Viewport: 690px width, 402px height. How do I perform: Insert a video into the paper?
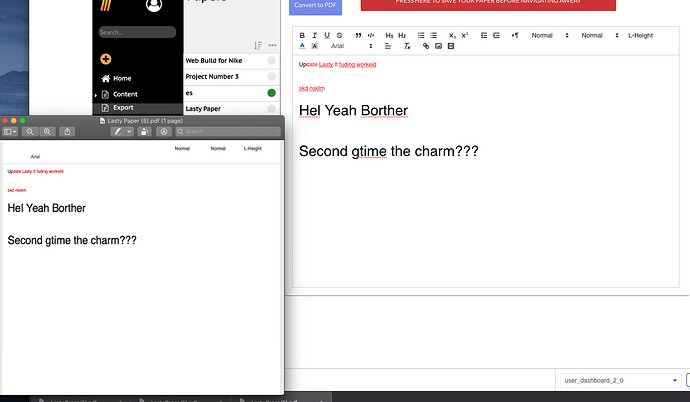pyautogui.click(x=451, y=46)
